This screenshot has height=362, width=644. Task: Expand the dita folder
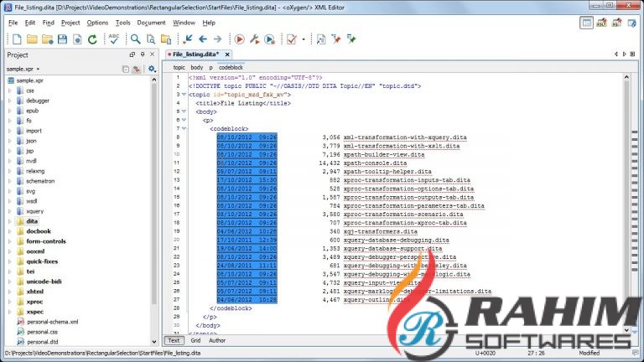tap(10, 221)
